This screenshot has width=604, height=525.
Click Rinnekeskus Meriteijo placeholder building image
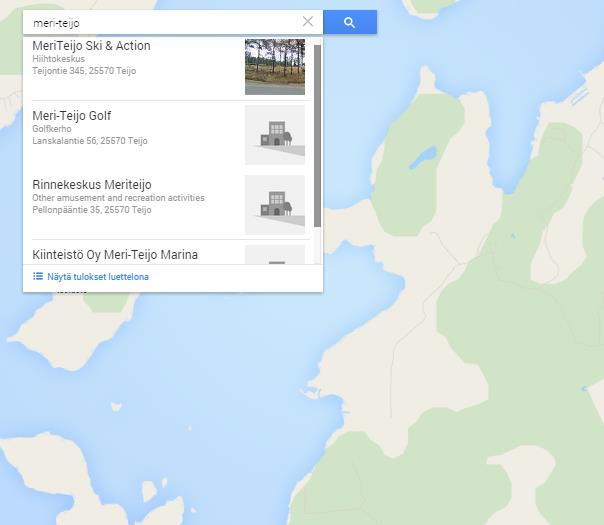(x=275, y=205)
